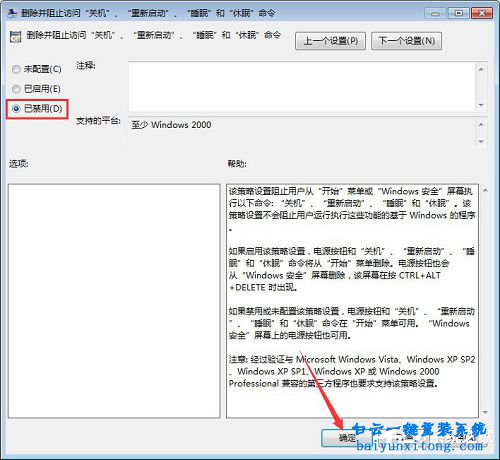Screen dimensions: 500x460
Task: Click the 选项 options pane
Action: coord(114,301)
